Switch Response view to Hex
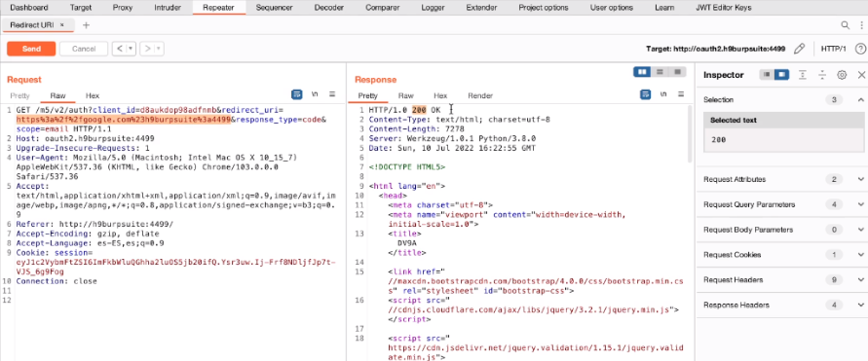Image resolution: width=868 pixels, height=361 pixels. [440, 95]
